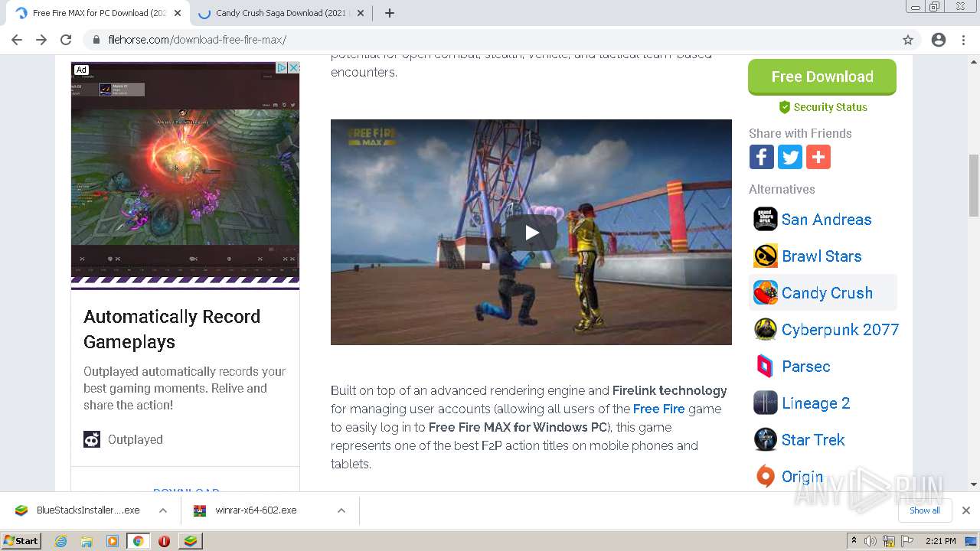Open the Candy Crush alternative link
The width and height of the screenshot is (980, 551).
pyautogui.click(x=827, y=293)
